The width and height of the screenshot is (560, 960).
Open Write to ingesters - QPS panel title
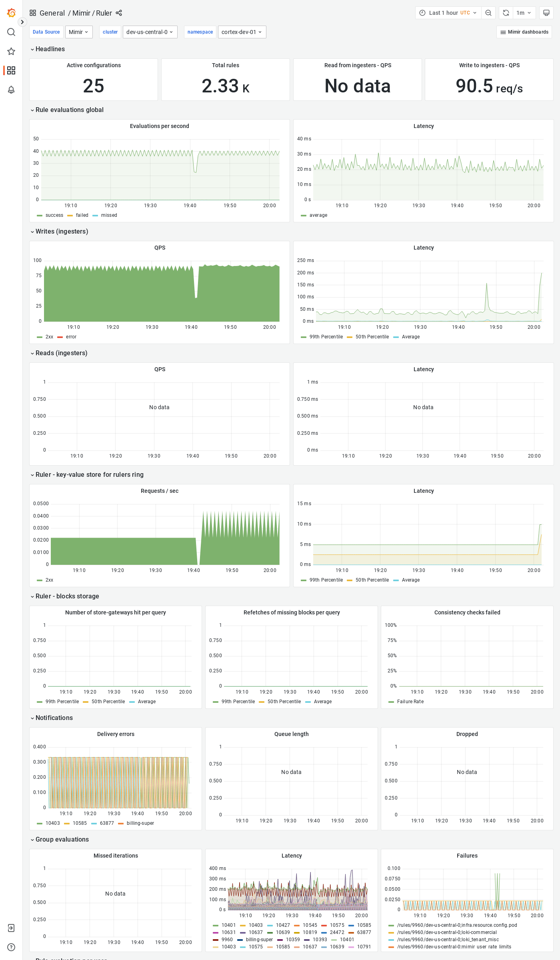click(489, 65)
